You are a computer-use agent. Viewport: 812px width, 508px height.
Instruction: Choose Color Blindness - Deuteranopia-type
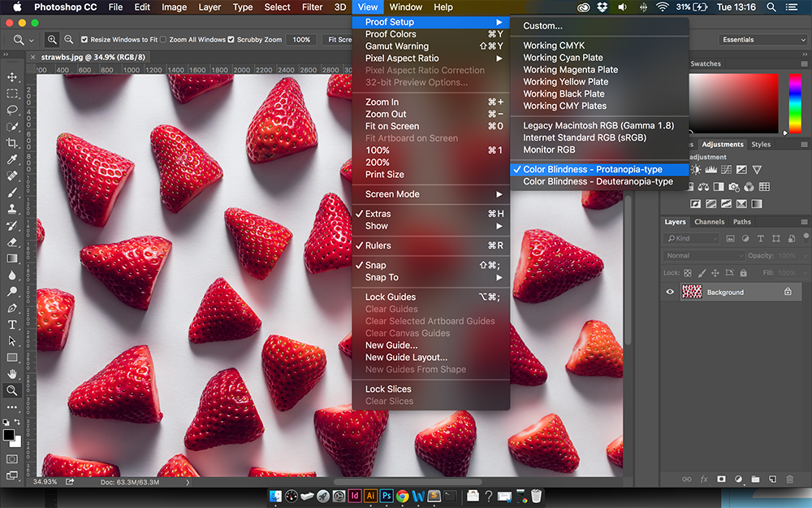tap(599, 181)
